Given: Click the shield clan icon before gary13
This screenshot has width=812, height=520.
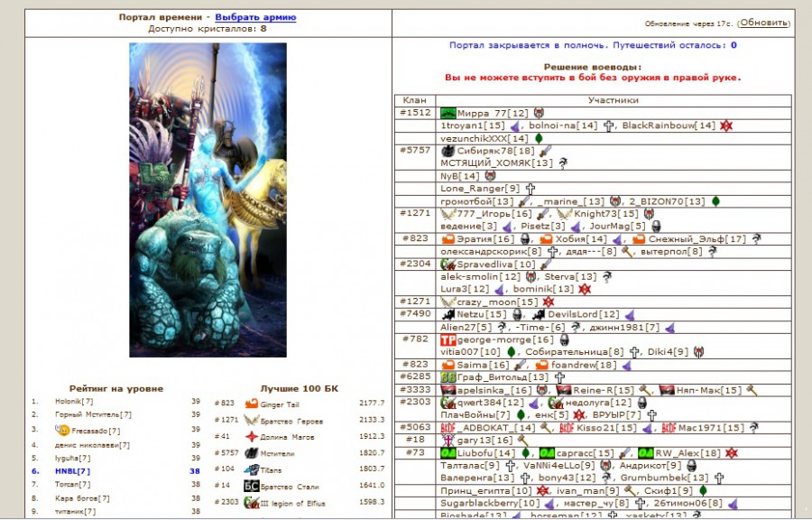Looking at the screenshot, I should 448,441.
